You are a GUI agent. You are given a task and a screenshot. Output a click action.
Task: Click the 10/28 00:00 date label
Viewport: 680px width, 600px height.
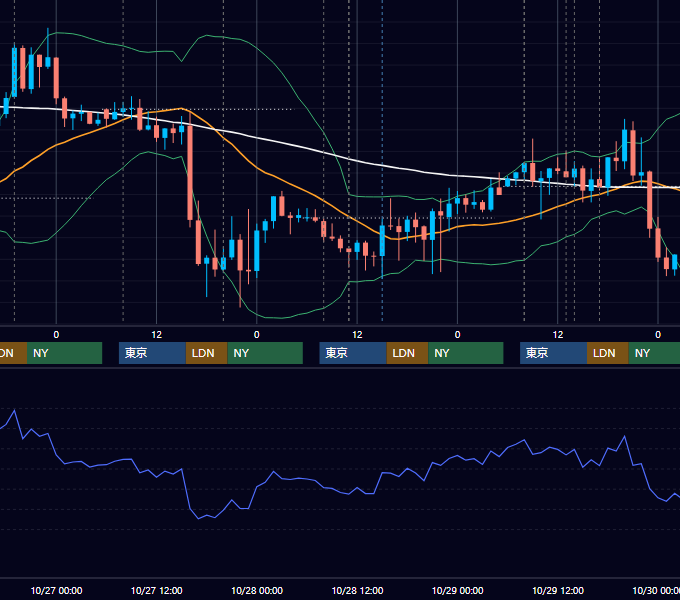coord(257,590)
